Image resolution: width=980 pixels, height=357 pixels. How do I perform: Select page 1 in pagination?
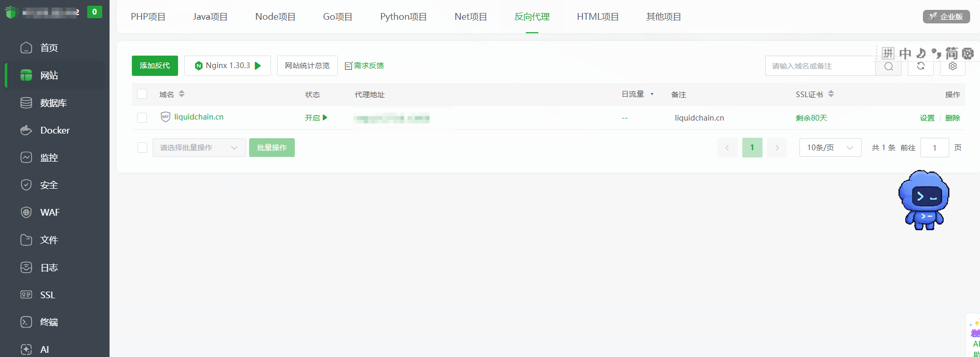tap(752, 148)
